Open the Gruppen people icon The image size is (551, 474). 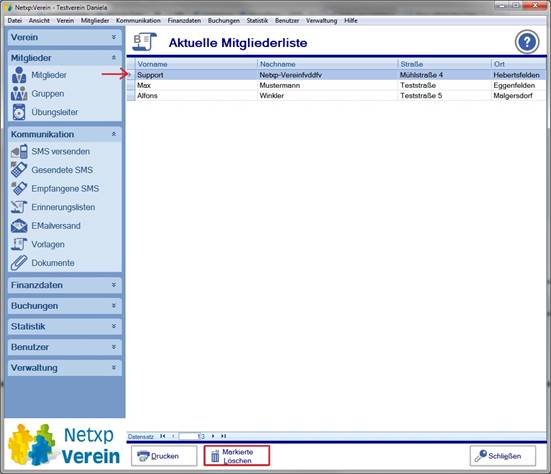coord(19,93)
